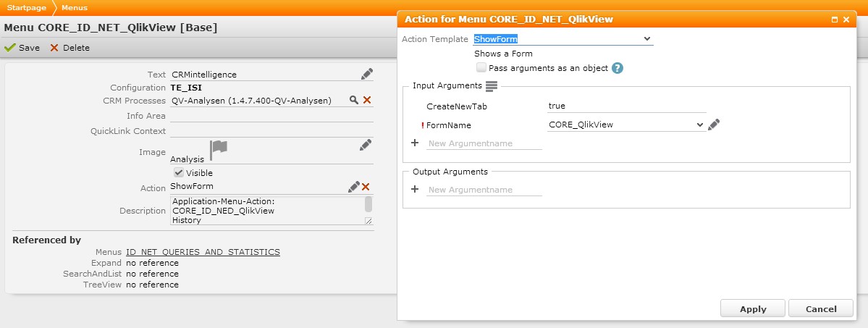Add a new input argument plus icon
Screen dimensions: 868x328
pyautogui.click(x=416, y=143)
